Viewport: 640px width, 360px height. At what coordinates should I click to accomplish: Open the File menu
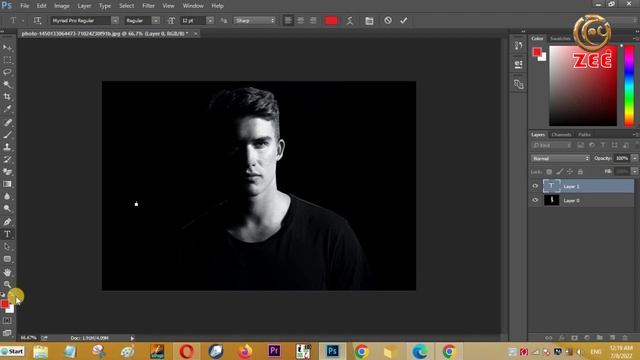click(24, 6)
